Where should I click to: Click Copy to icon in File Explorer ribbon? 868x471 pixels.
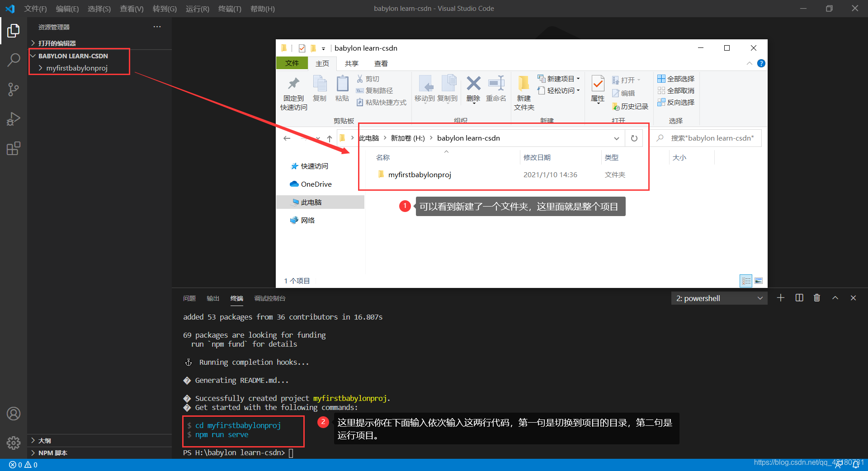click(x=448, y=89)
